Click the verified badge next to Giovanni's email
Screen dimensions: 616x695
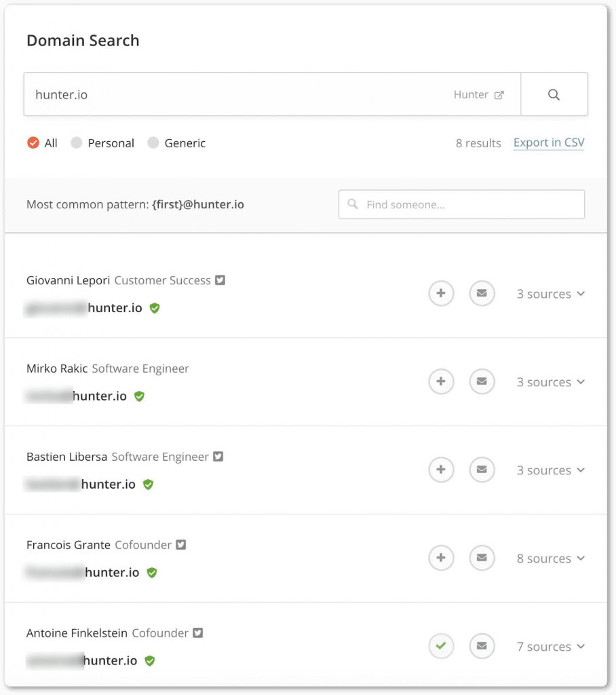(154, 308)
